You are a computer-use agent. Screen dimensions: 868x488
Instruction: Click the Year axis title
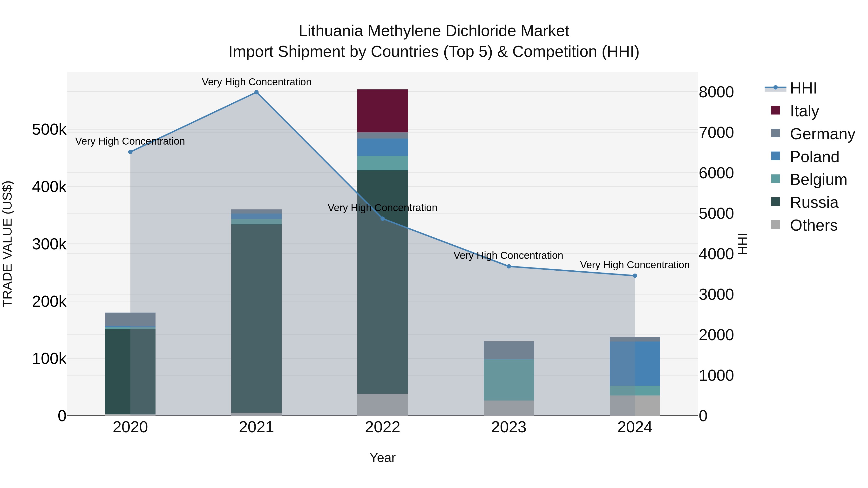tap(382, 458)
